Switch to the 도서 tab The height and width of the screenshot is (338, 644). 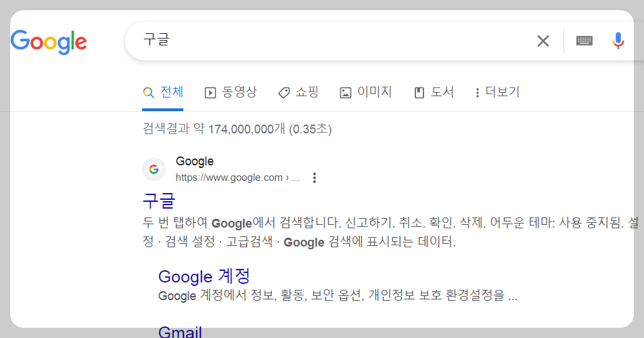434,92
